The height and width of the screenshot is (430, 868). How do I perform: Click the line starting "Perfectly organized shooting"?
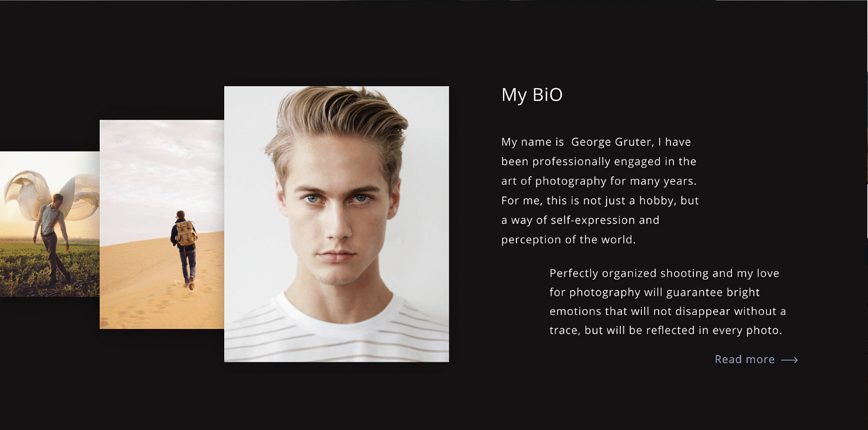pyautogui.click(x=664, y=273)
